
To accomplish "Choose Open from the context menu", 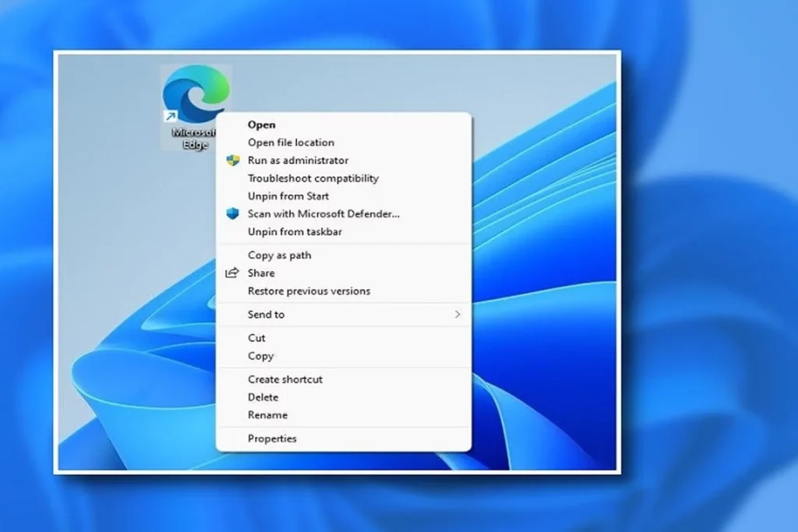I will [x=344, y=125].
